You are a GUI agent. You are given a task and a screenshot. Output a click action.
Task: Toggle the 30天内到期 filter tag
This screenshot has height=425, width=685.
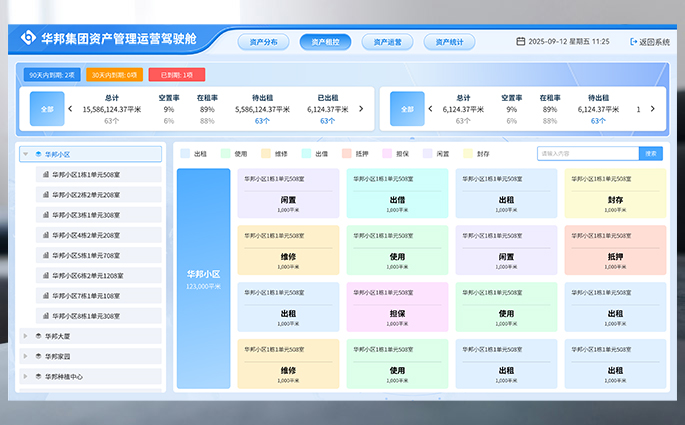(x=113, y=74)
